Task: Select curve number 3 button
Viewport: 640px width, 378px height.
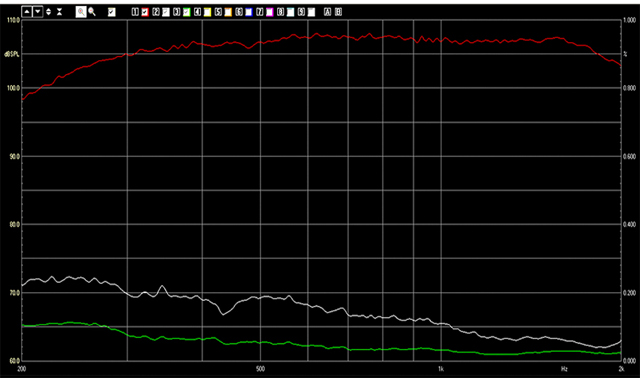Action: [177, 12]
